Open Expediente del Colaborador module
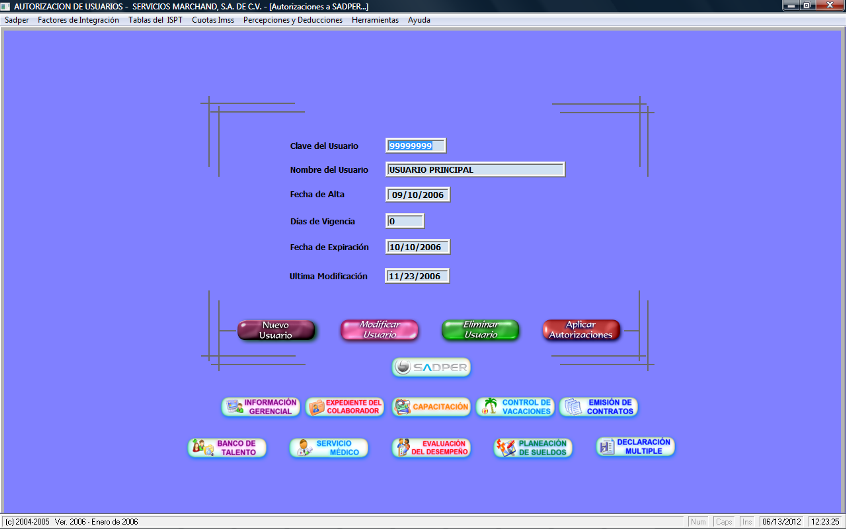The height and width of the screenshot is (529, 846). [345, 407]
